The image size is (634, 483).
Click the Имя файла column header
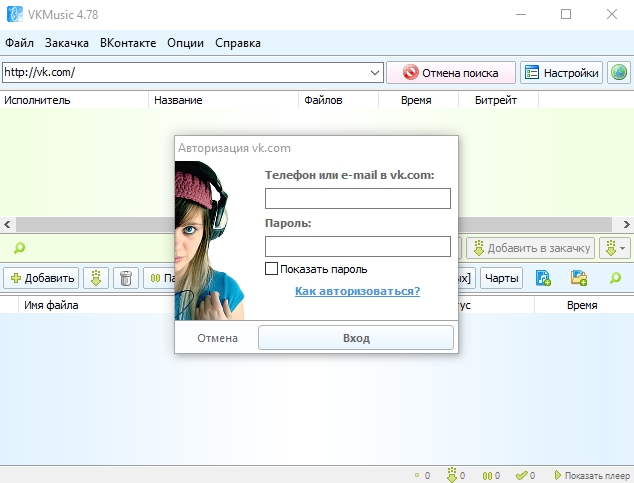tap(97, 305)
